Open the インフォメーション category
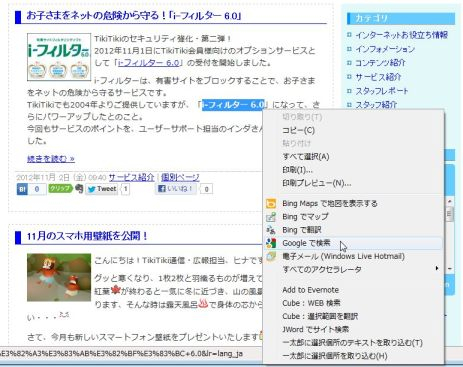Screen dimensions: 463x367 (385, 49)
